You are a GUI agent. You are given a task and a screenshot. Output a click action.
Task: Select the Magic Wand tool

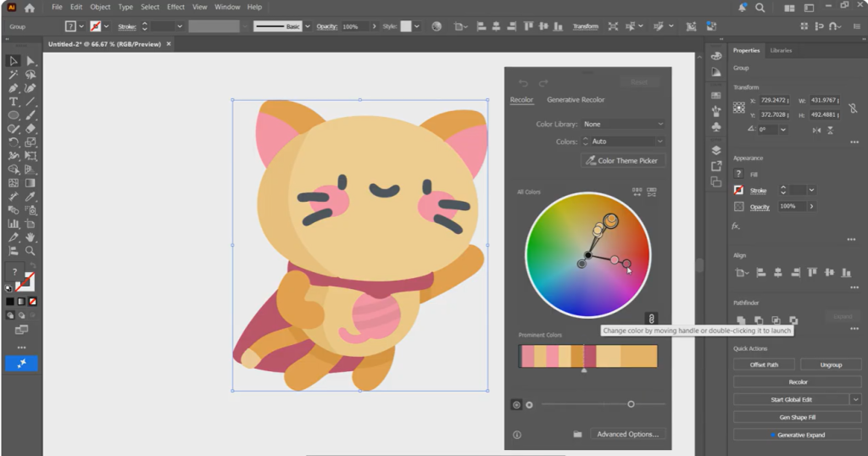(14, 75)
